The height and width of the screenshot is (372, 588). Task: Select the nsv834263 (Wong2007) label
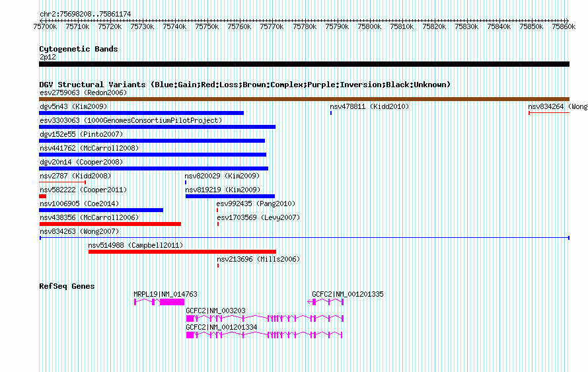(79, 231)
